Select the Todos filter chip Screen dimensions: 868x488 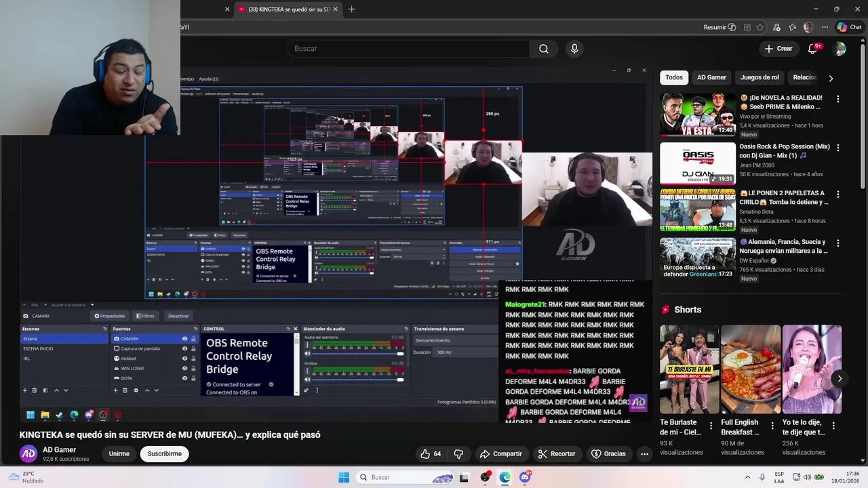(674, 77)
